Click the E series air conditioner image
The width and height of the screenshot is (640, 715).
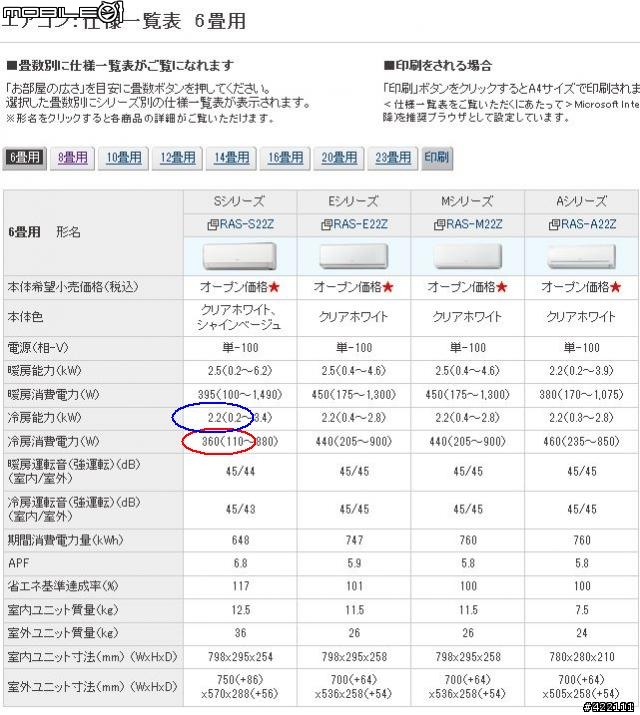(354, 256)
